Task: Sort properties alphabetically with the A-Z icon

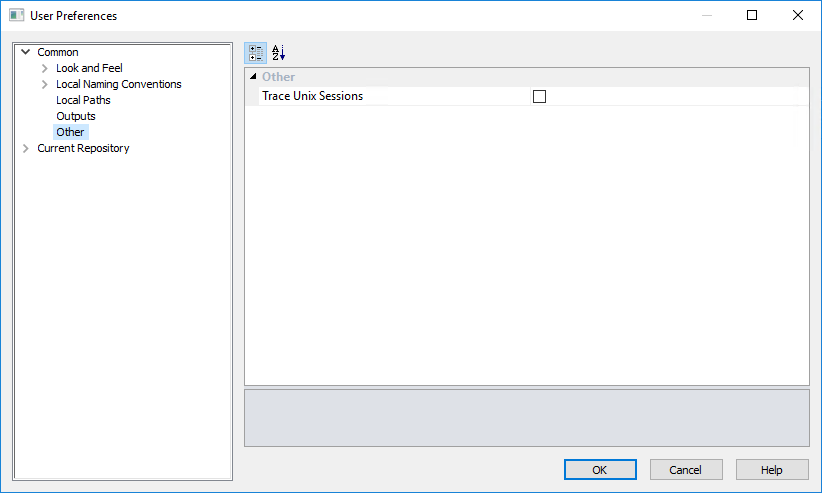Action: (279, 53)
